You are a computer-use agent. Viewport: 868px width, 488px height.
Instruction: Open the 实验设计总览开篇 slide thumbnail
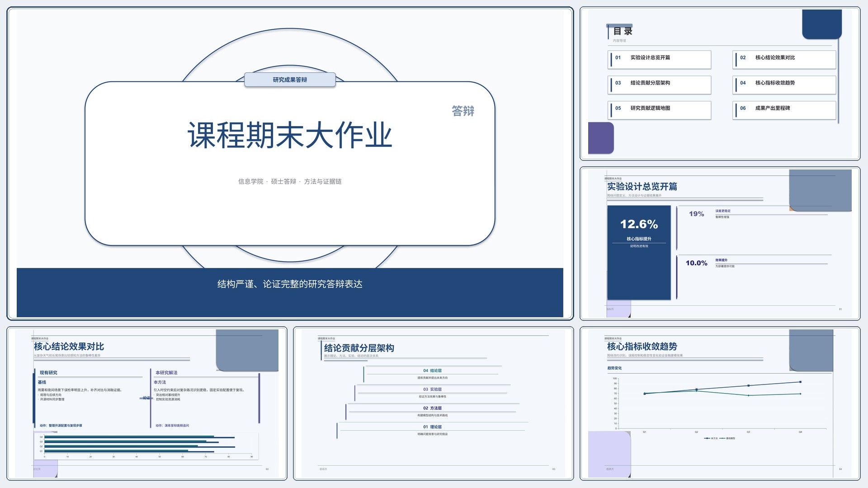pyautogui.click(x=720, y=244)
